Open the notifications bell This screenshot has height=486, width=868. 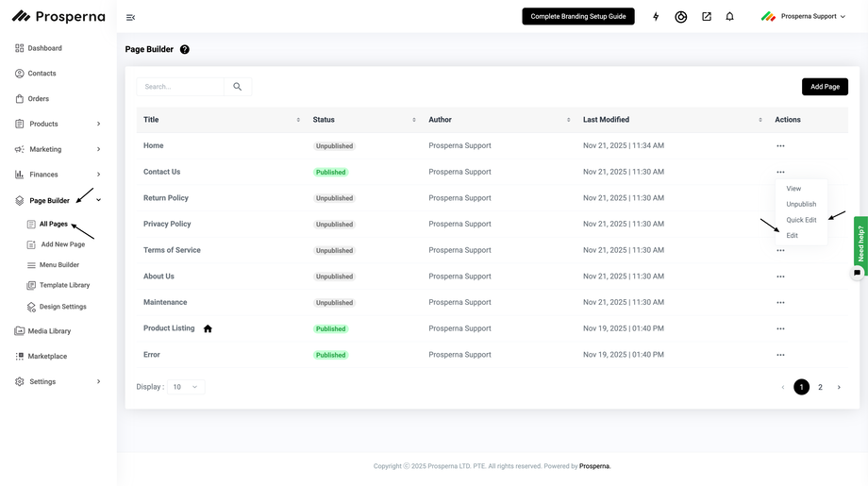tap(729, 17)
